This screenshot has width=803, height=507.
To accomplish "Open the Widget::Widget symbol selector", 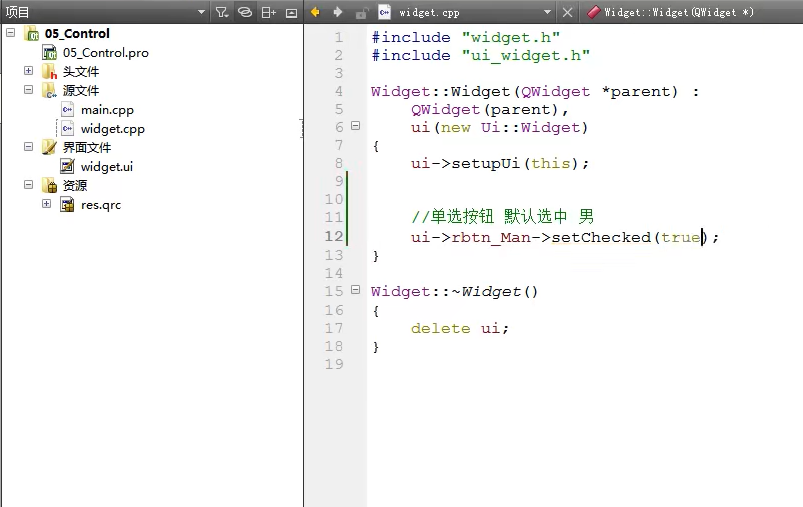I will click(x=679, y=12).
